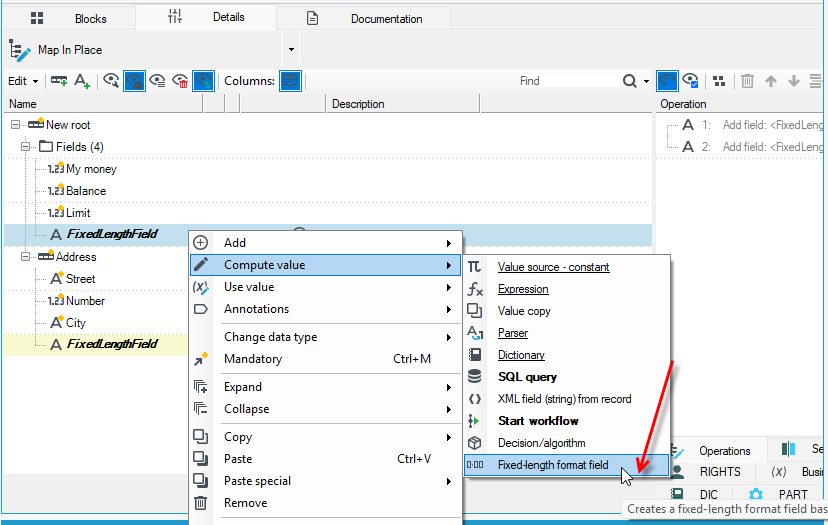Click the cube Decision/algorithm icon
This screenshot has height=525, width=828.
coord(474,443)
